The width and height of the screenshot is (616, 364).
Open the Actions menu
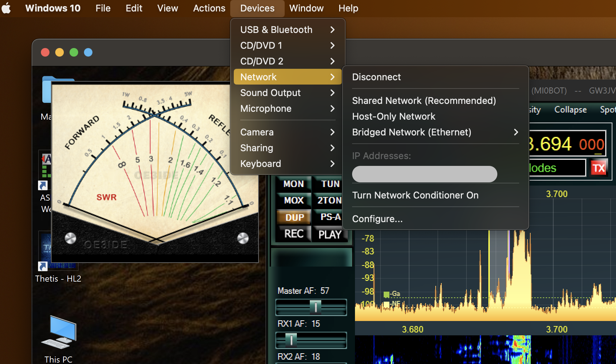[209, 8]
